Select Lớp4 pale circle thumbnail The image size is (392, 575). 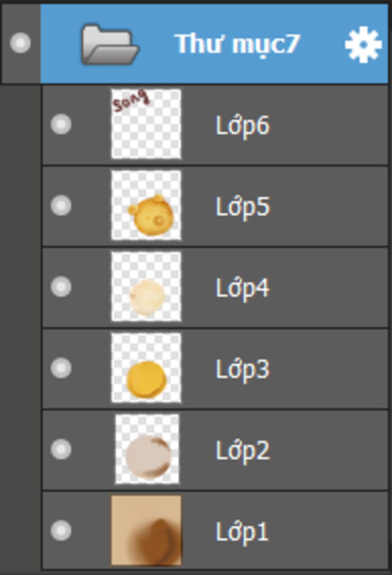tap(146, 286)
